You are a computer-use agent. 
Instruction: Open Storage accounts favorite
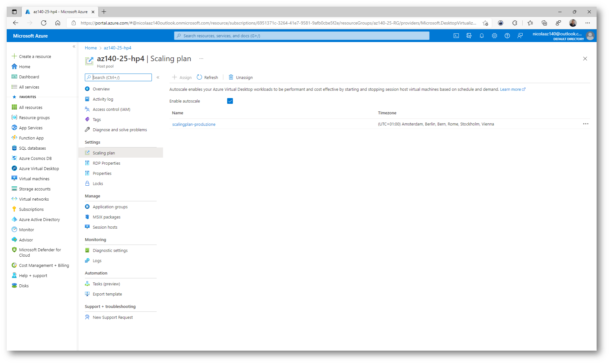pos(35,189)
